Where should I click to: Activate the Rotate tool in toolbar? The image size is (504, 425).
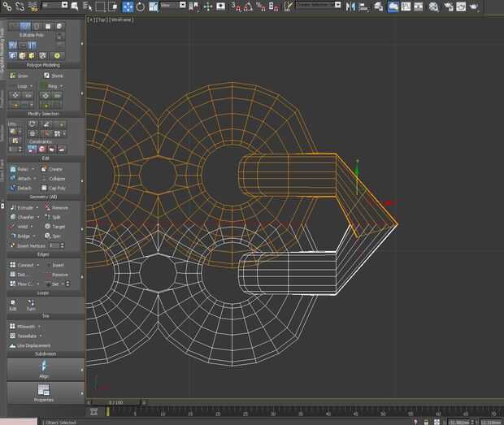point(141,7)
